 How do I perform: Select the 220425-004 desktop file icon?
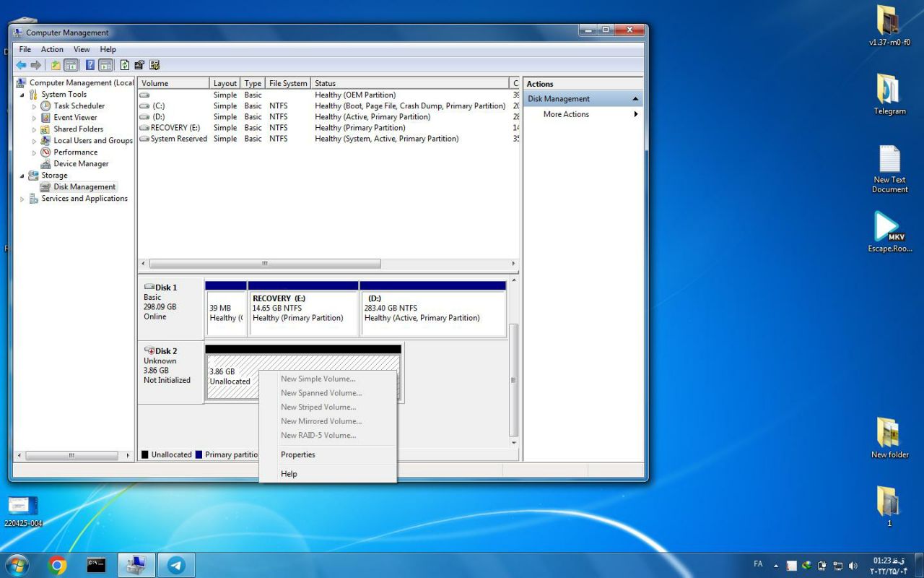click(23, 512)
